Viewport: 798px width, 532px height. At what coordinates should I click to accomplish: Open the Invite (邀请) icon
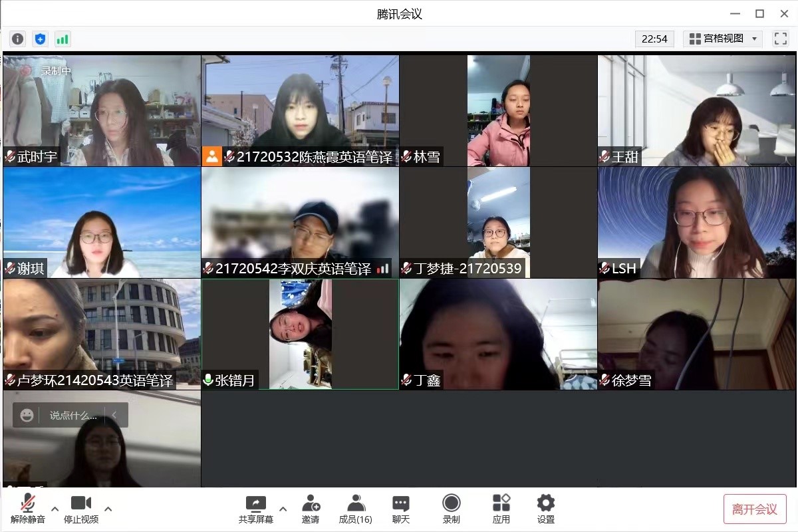(311, 509)
